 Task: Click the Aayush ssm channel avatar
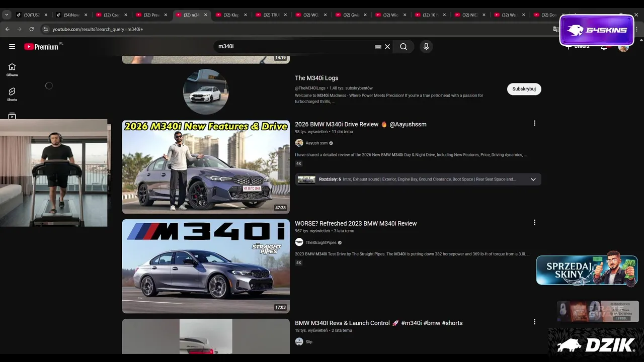click(299, 143)
